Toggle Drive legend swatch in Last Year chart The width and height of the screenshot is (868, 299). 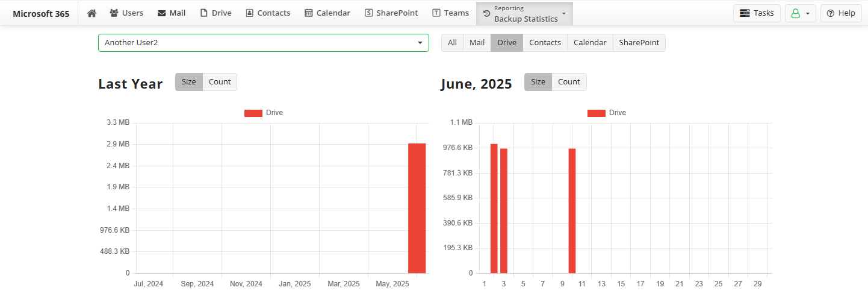pos(253,113)
